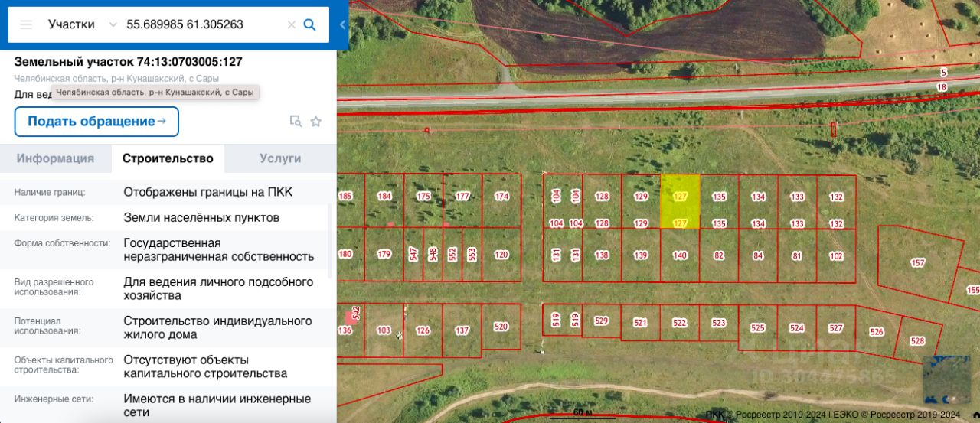The image size is (980, 423).
Task: Click the locate-on-map icon beside star
Action: pyautogui.click(x=296, y=121)
